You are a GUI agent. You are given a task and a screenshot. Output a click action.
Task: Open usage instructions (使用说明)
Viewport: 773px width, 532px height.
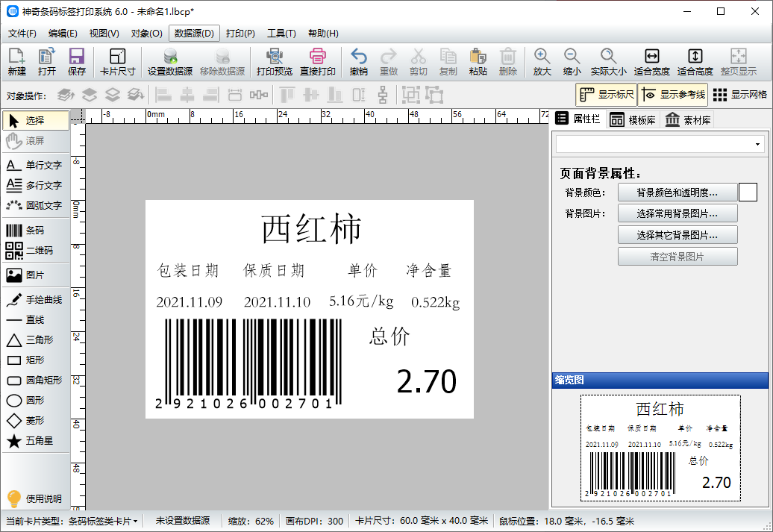(x=36, y=498)
